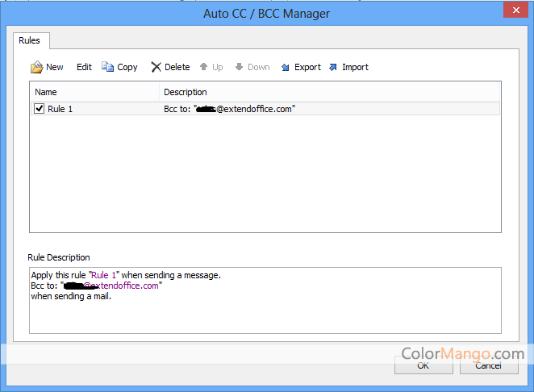Click the Export rules icon
Image resolution: width=534 pixels, height=392 pixels.
tap(286, 68)
